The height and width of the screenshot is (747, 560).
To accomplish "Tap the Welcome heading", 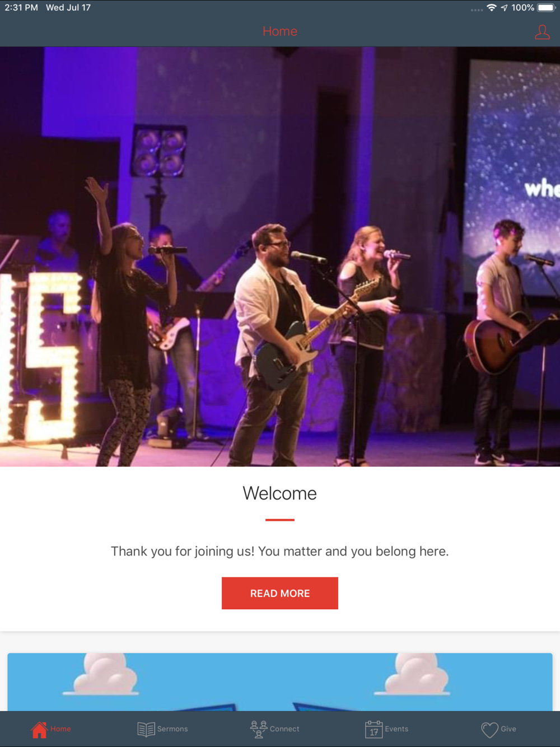I will click(x=280, y=493).
